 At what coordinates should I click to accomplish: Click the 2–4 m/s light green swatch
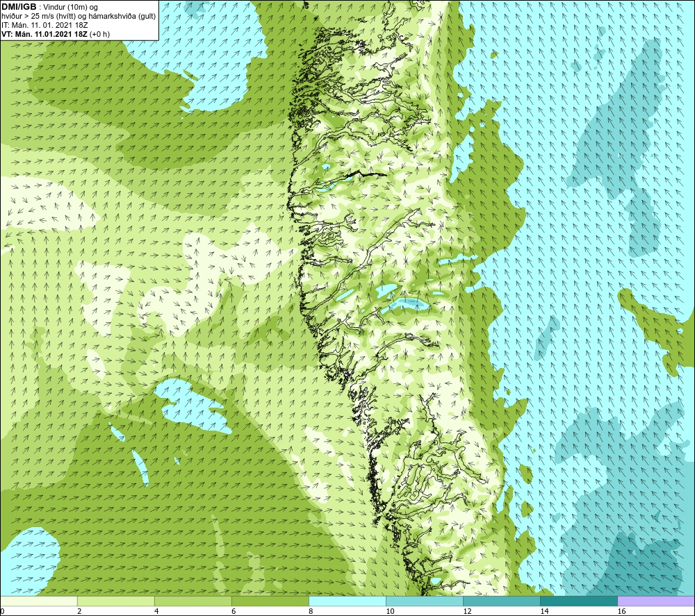coord(115,601)
